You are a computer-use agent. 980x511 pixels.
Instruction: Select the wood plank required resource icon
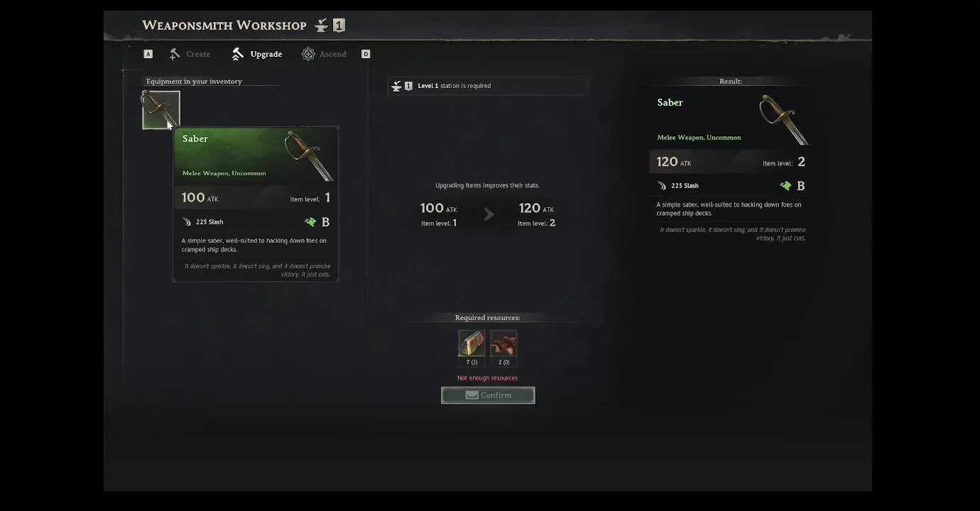(472, 344)
